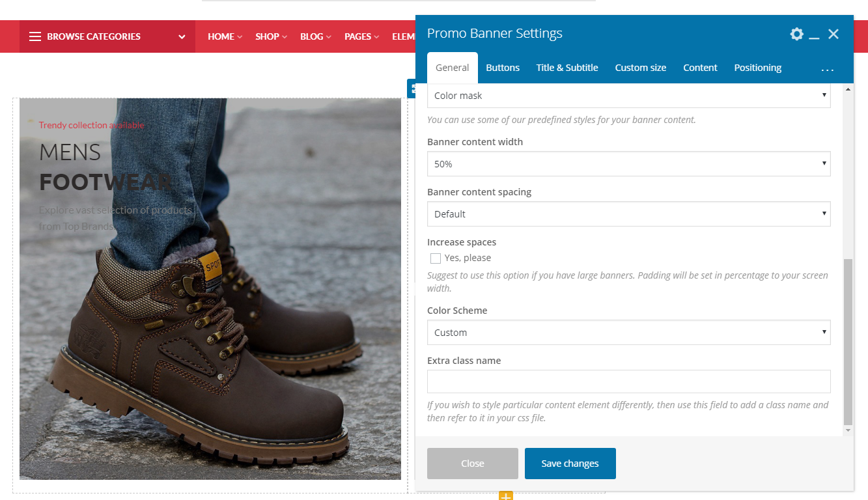Screen dimensions: 868x500
Task: Click the gray Close button
Action: [473, 464]
